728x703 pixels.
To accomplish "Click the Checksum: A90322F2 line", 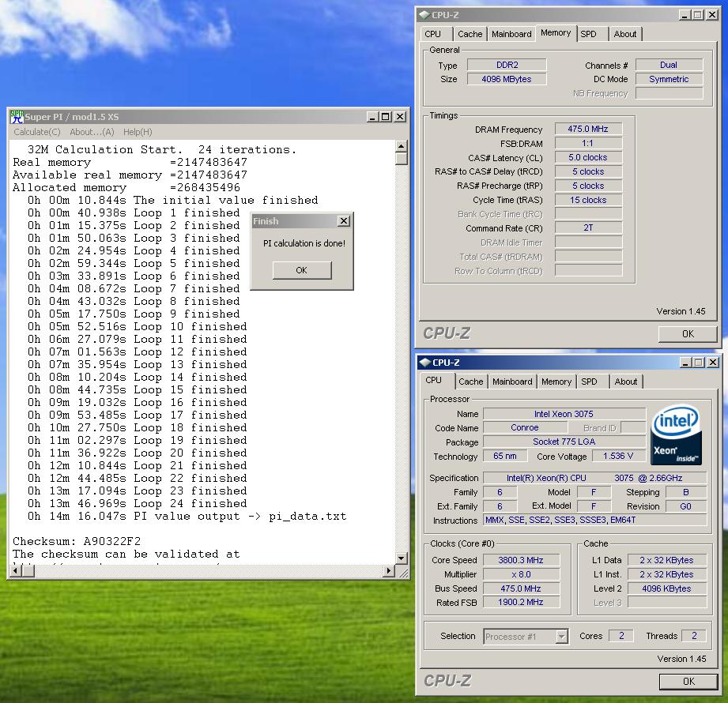I will (77, 542).
